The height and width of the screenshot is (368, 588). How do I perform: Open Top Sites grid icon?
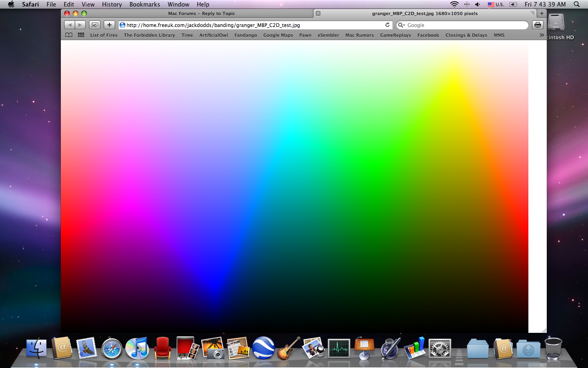click(81, 35)
